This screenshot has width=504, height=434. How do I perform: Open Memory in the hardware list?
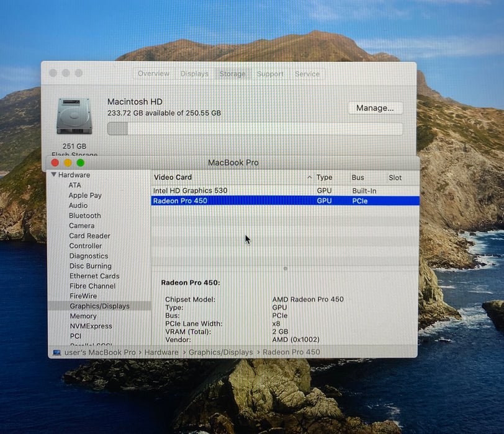coord(83,316)
